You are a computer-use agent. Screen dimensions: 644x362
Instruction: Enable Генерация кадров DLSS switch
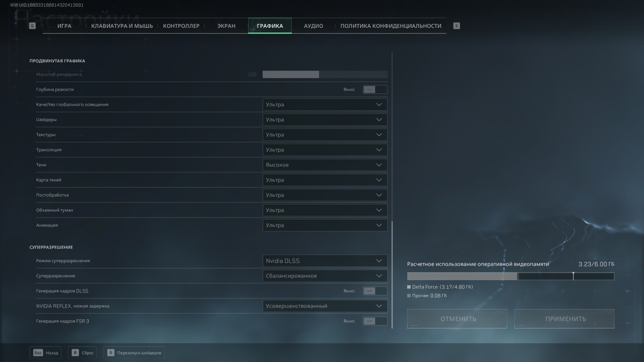click(375, 291)
